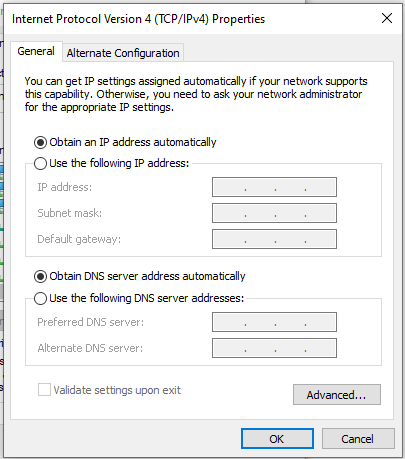Switch to the General tab

(x=36, y=51)
